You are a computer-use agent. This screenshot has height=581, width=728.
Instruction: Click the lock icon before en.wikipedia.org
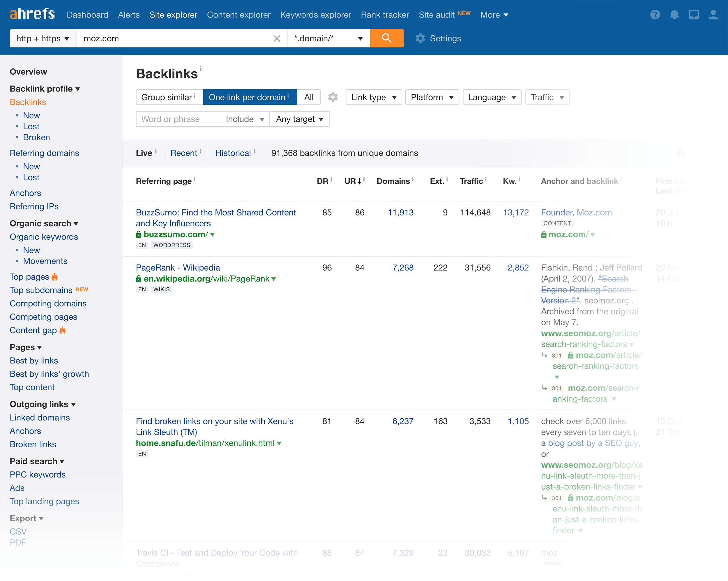point(138,279)
